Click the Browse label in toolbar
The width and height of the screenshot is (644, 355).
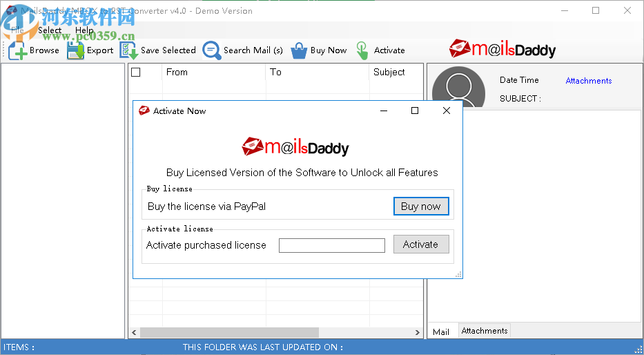click(44, 50)
